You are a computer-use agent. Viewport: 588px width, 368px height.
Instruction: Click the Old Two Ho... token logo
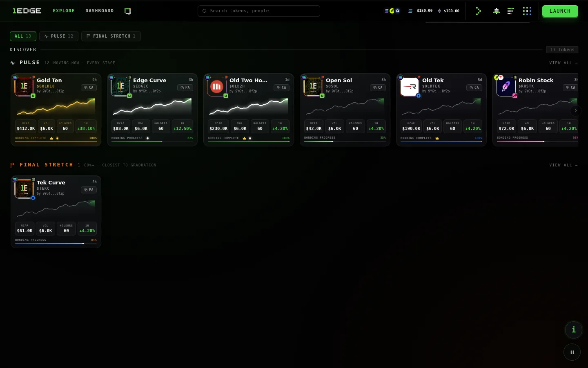217,86
